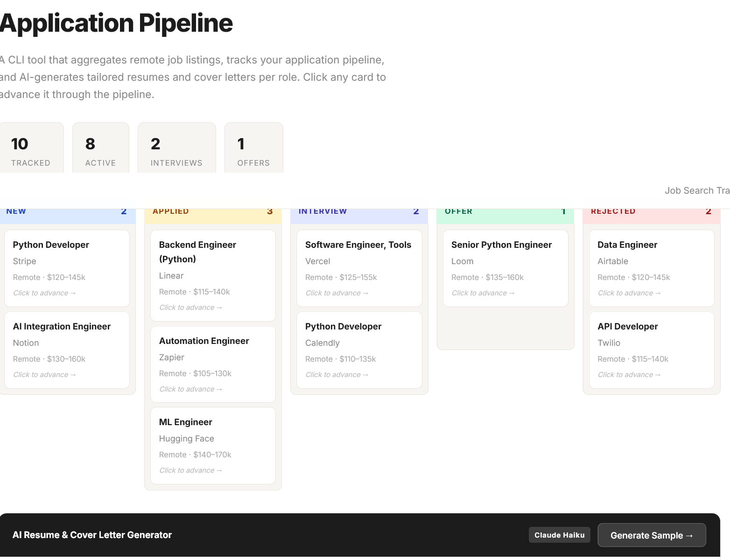Viewport: 730px width, 560px height.
Task: Advance the Zapier Automation Engineer card
Action: pos(213,364)
